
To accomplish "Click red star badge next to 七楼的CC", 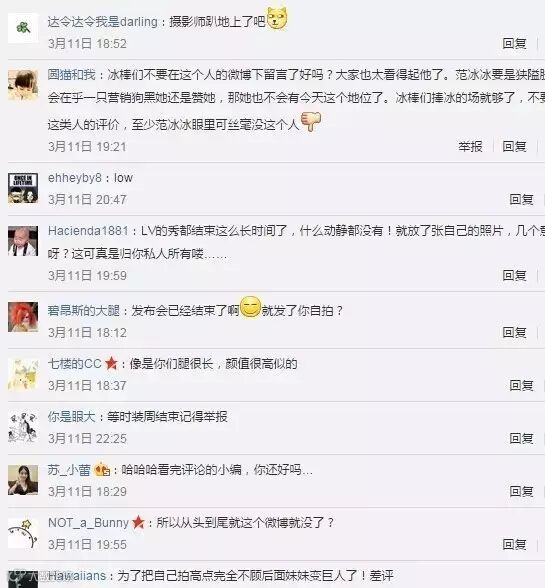I will [111, 363].
